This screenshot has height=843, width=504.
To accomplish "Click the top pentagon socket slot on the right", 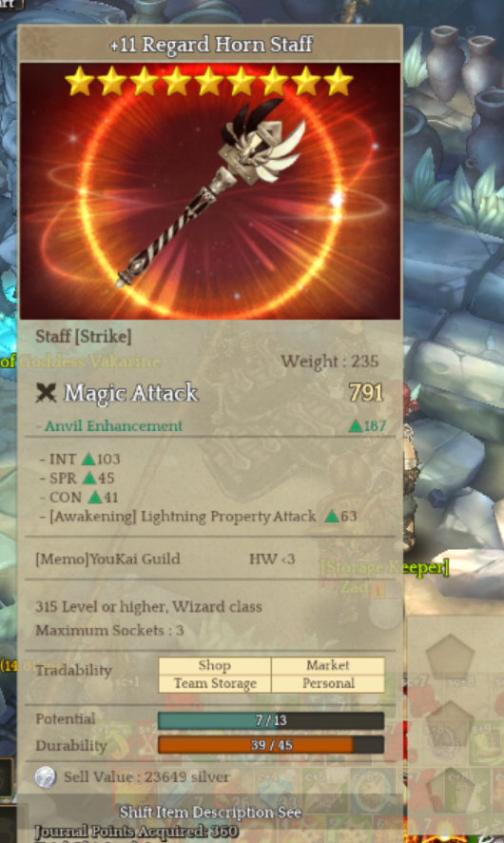I will point(450,657).
